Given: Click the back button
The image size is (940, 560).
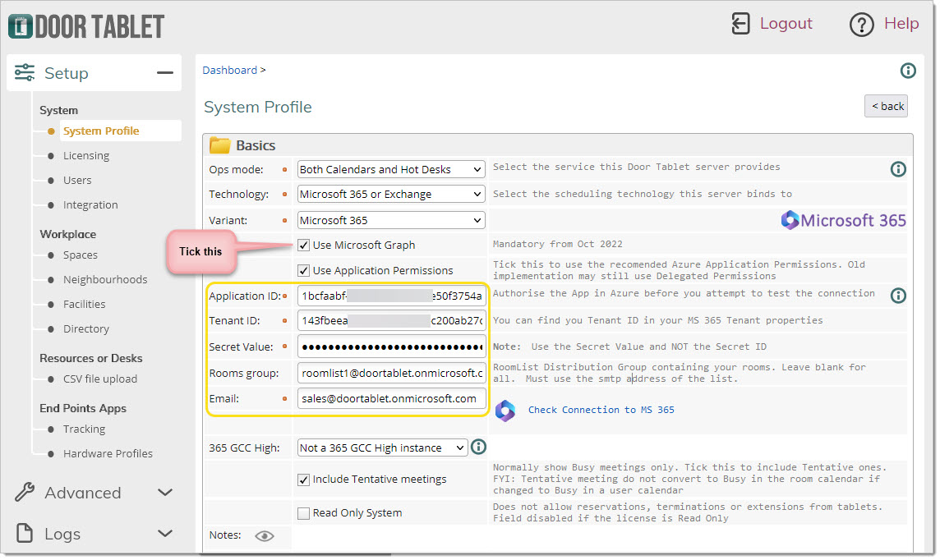Looking at the screenshot, I should tap(886, 106).
